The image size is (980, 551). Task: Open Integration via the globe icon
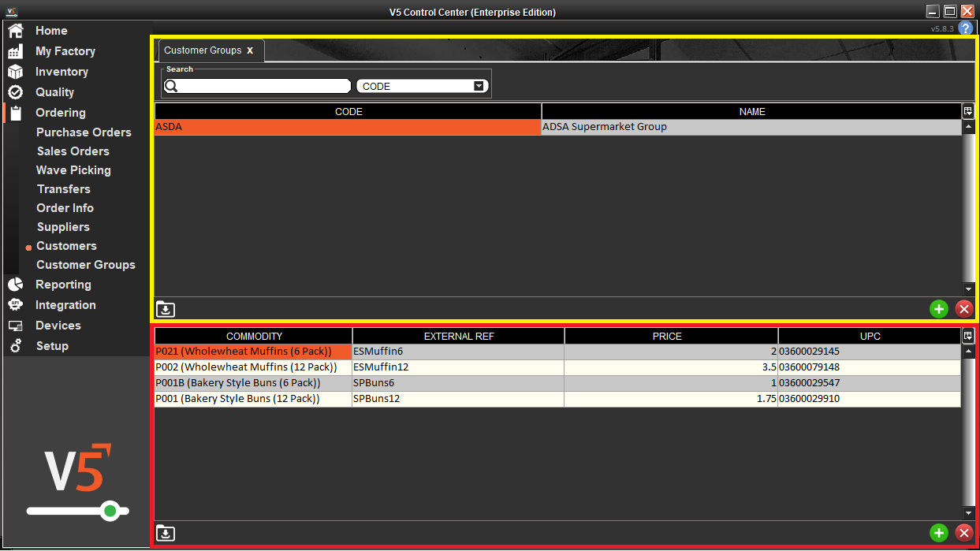click(14, 304)
